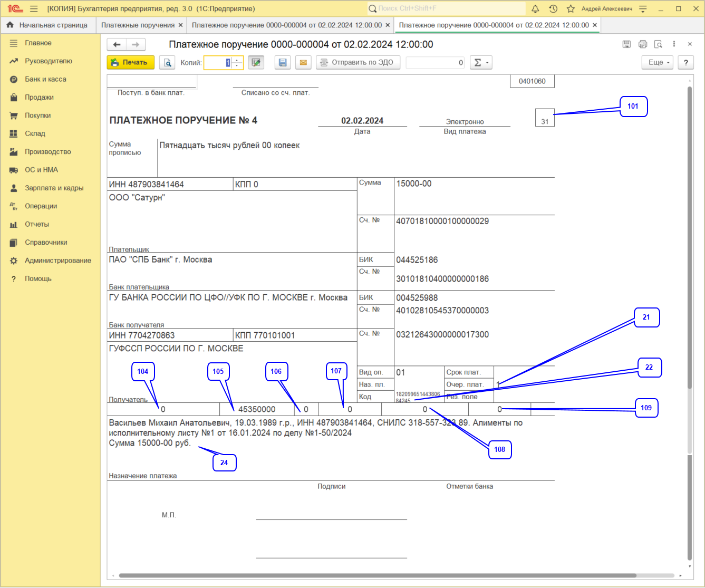Navigate forward with right arrow button
This screenshot has height=588, width=705.
pyautogui.click(x=135, y=45)
